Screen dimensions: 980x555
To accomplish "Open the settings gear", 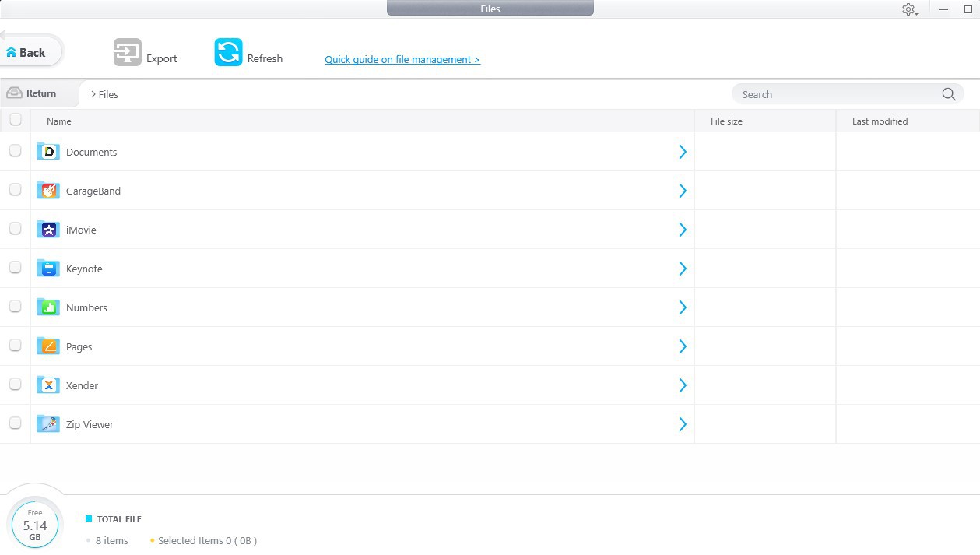I will coord(908,9).
